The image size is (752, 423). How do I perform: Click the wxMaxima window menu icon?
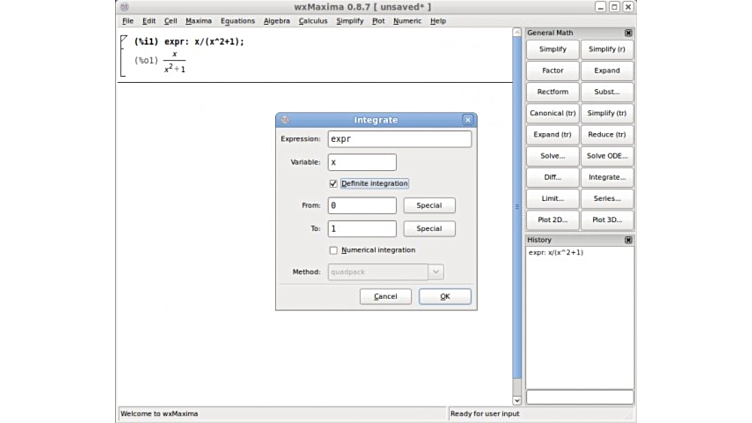(x=124, y=7)
